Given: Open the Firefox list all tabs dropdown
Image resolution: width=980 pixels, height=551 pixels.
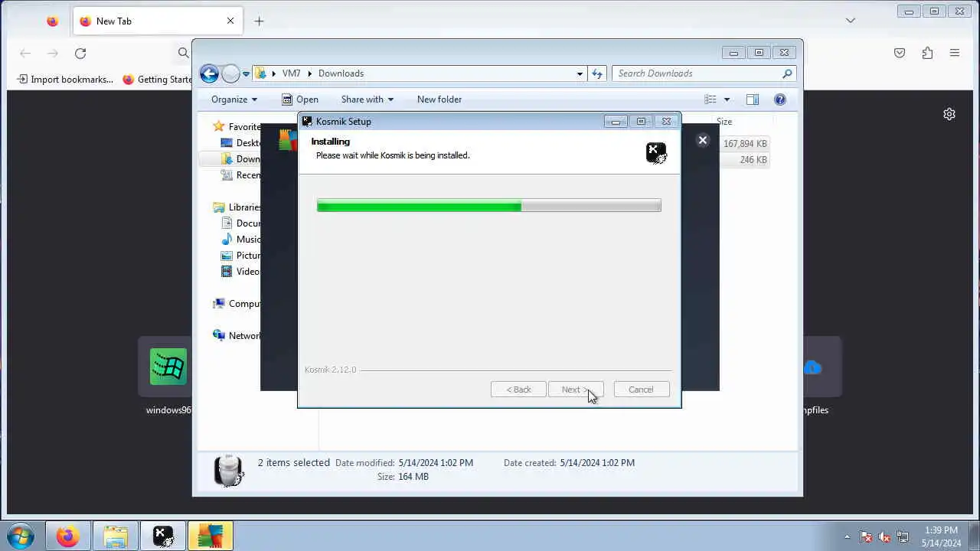Looking at the screenshot, I should pos(851,21).
